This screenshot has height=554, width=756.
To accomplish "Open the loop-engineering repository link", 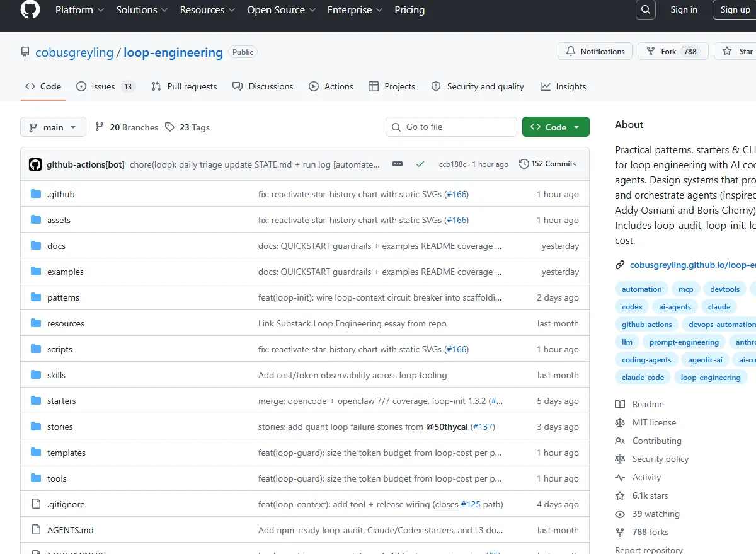I will click(173, 52).
